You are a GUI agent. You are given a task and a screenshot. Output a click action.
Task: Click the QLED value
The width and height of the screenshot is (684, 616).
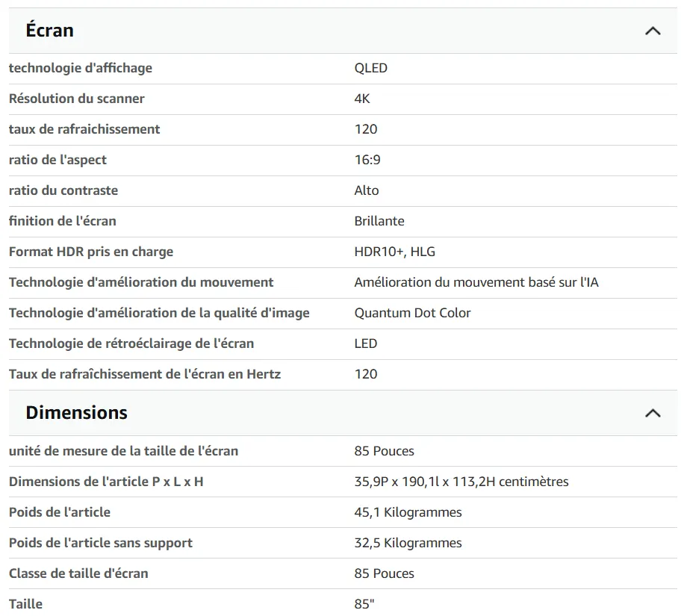371,68
